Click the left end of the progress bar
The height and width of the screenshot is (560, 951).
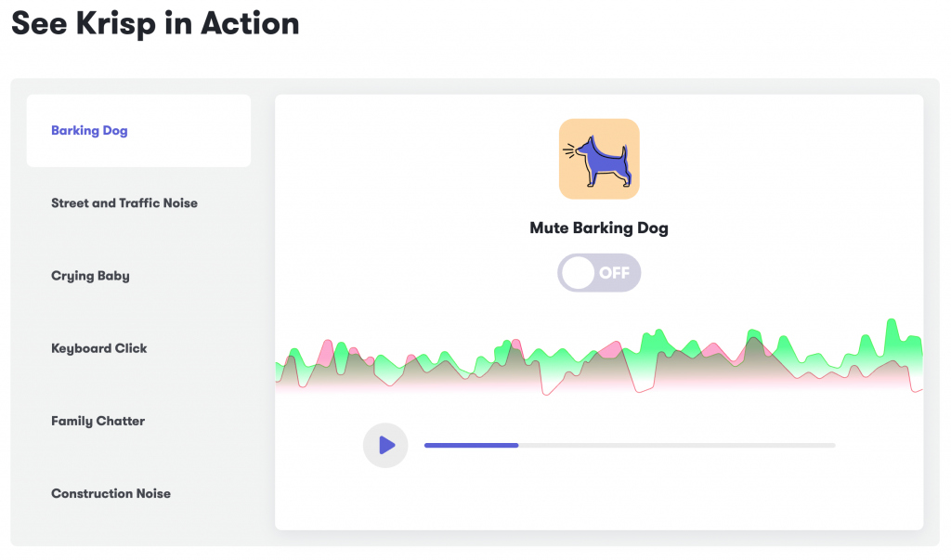coord(426,446)
